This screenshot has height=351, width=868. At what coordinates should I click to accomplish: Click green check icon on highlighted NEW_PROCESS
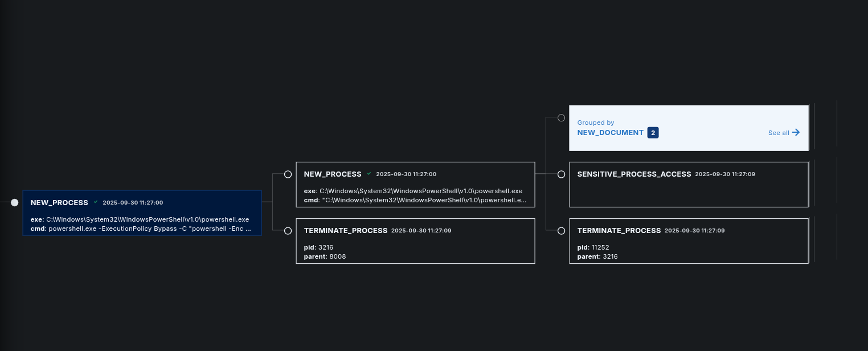click(x=96, y=202)
